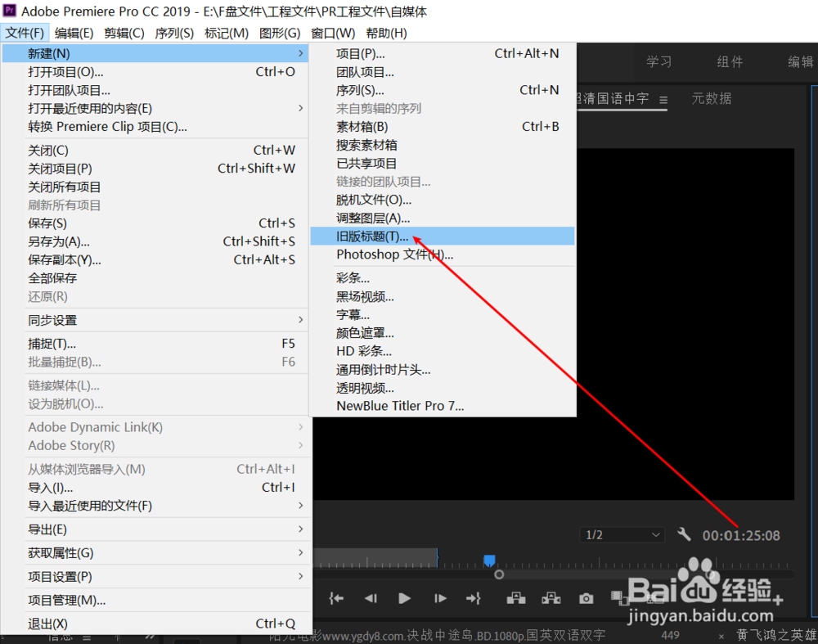
Task: Expand the 导出(E) submenu
Action: [x=155, y=529]
